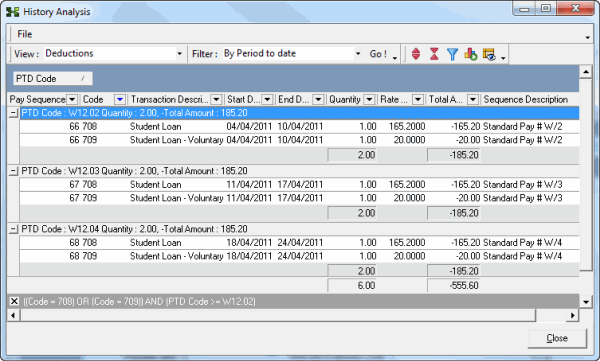Viewport: 600px width, 361px height.
Task: Click the PTD Code grouping header chip
Action: click(x=53, y=78)
